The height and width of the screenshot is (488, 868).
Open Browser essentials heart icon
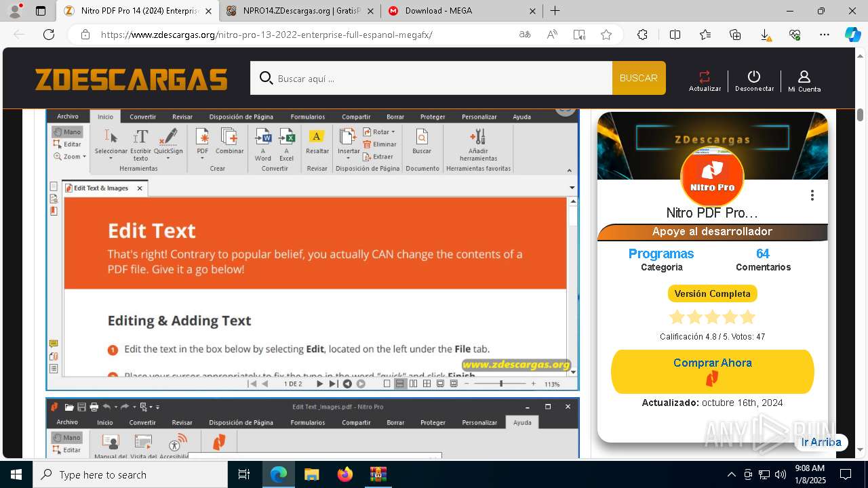click(x=795, y=35)
